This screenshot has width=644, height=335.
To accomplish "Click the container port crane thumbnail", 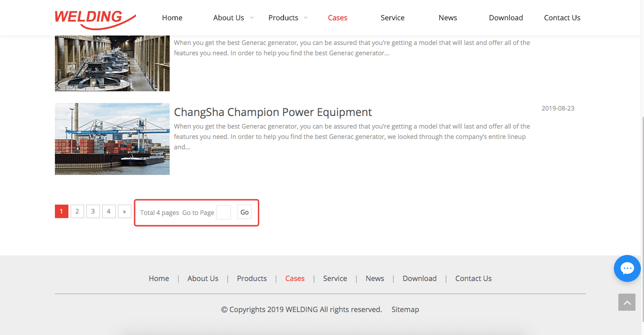I will [112, 139].
